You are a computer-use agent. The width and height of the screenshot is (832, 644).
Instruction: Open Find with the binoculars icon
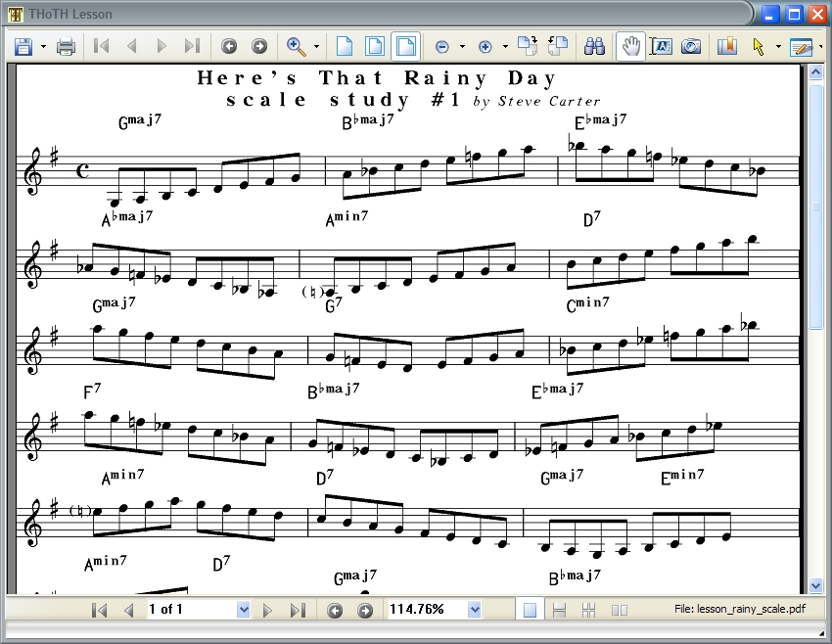[594, 47]
